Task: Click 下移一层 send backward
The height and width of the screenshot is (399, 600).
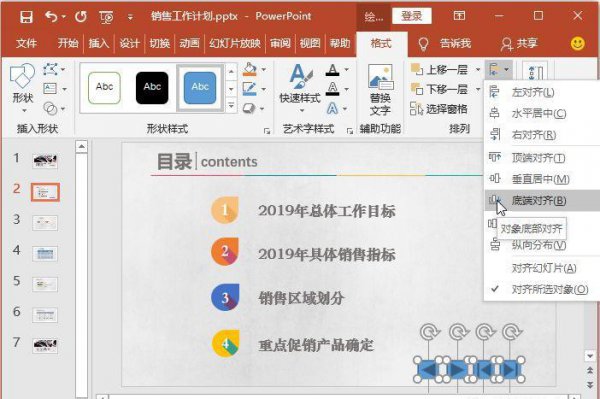Action: tap(439, 89)
